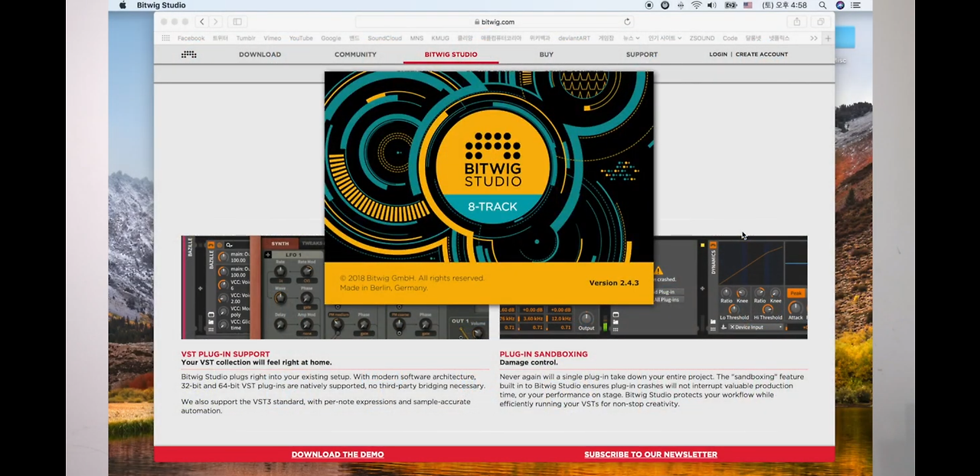This screenshot has height=476, width=980.
Task: Open Siri from the menu bar
Action: pyautogui.click(x=840, y=5)
